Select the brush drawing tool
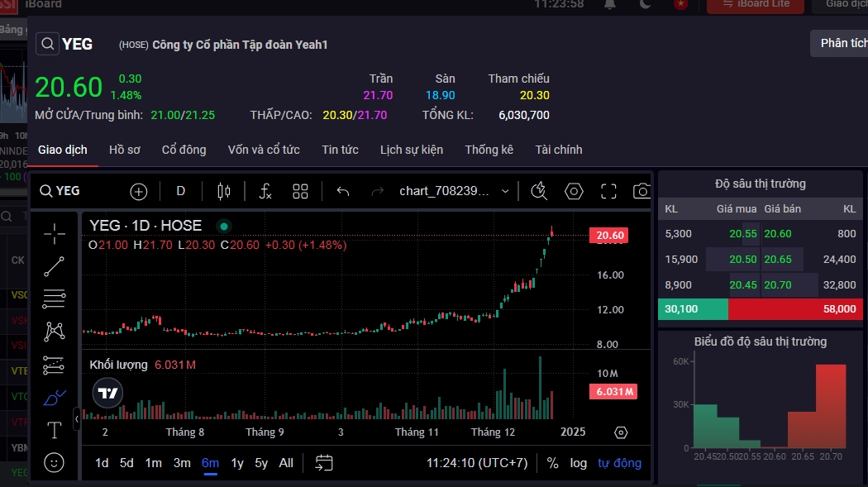Viewport: 868px width, 487px height. [x=55, y=398]
